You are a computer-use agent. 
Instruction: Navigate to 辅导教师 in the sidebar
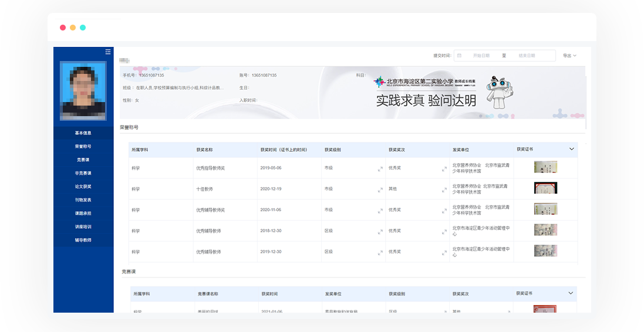pyautogui.click(x=83, y=240)
